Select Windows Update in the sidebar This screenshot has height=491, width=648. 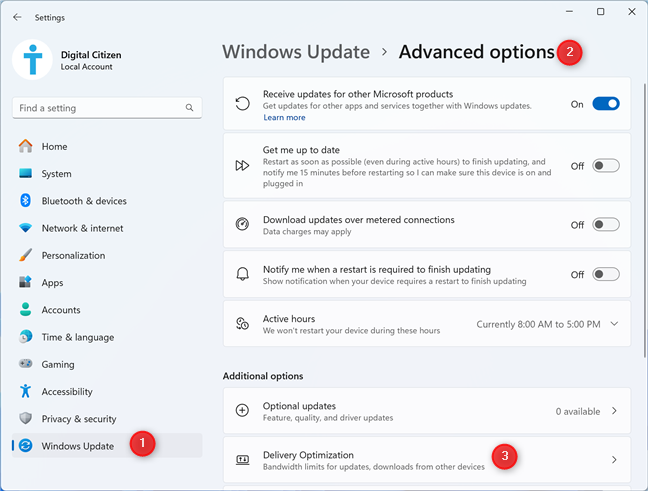tap(107, 446)
